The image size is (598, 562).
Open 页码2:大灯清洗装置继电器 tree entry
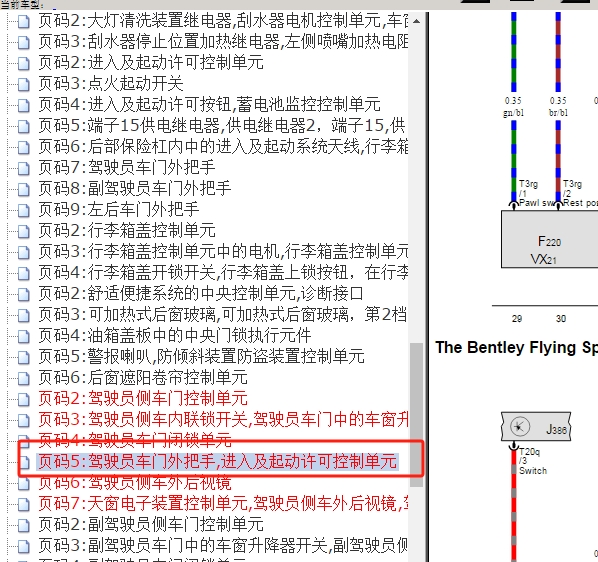click(x=223, y=21)
